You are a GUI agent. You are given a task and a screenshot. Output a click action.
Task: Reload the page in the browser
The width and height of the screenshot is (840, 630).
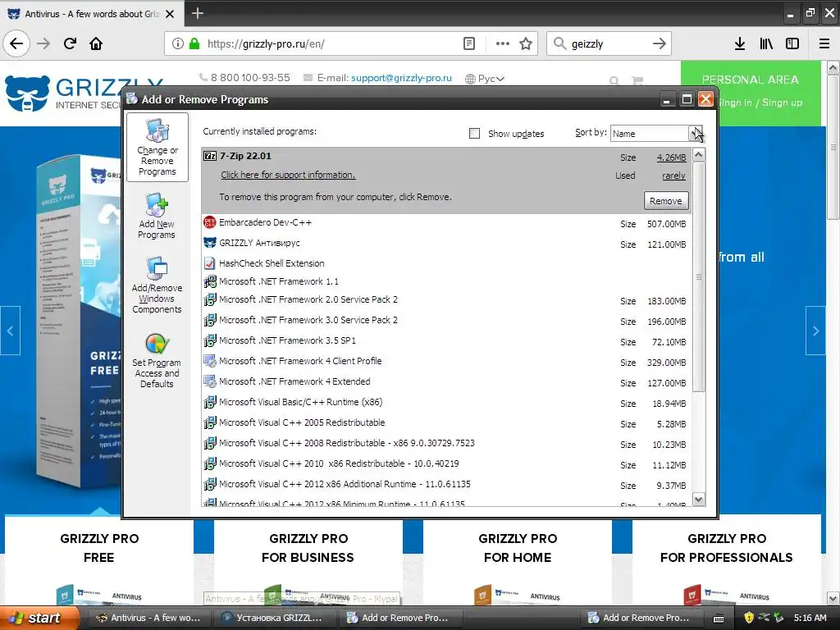(x=71, y=43)
